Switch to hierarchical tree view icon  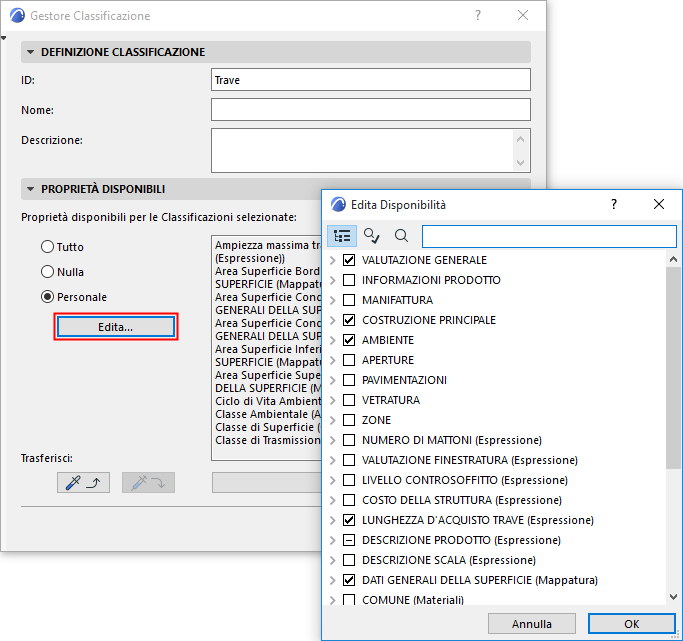(342, 236)
